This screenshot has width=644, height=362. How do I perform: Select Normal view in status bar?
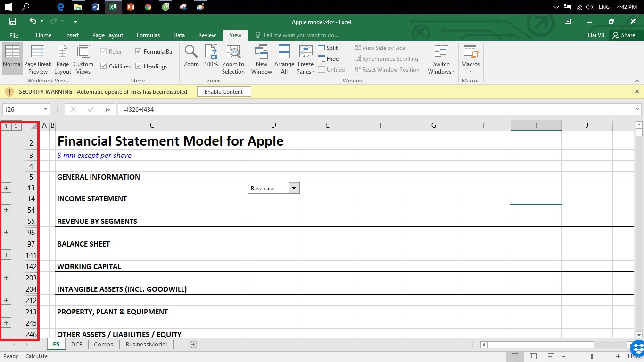click(x=515, y=356)
